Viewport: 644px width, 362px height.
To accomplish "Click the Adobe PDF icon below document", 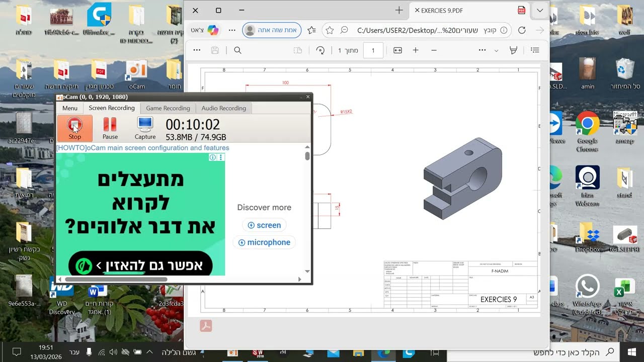I will 206,326.
